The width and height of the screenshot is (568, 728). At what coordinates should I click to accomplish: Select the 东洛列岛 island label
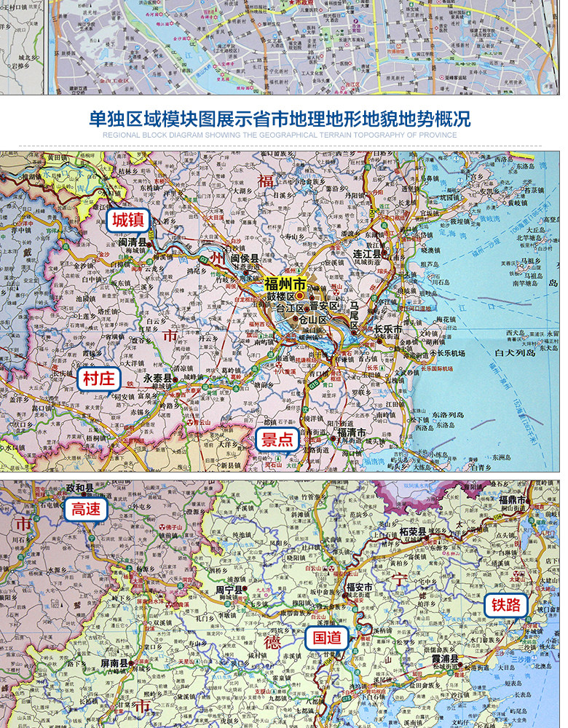[448, 415]
